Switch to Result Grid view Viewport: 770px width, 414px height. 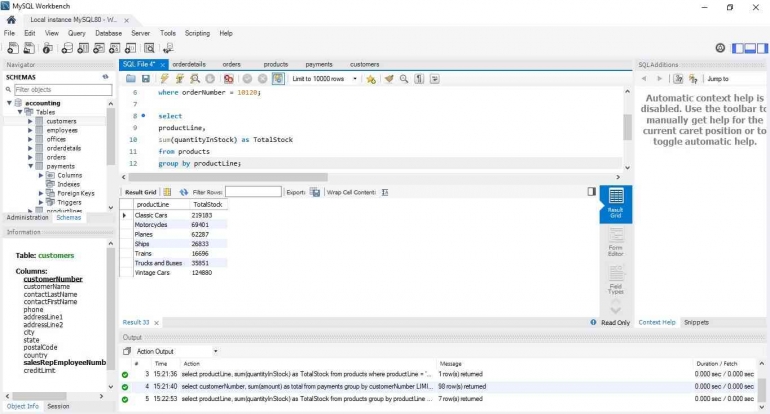tap(616, 204)
